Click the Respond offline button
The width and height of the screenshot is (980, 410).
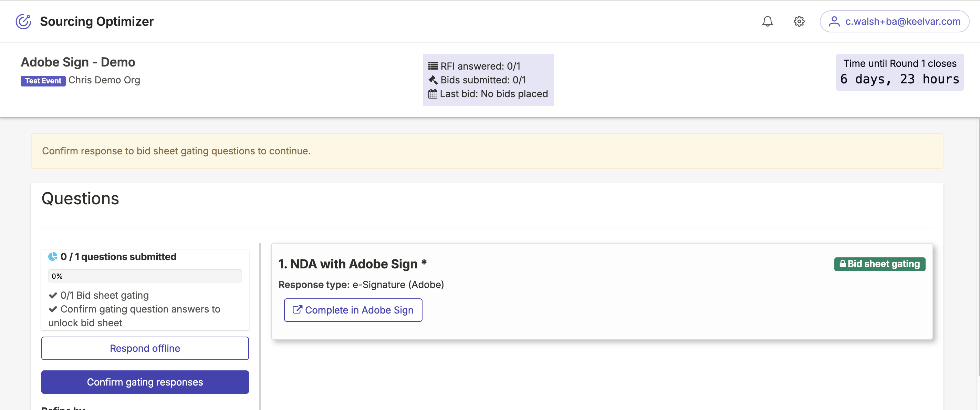click(145, 348)
